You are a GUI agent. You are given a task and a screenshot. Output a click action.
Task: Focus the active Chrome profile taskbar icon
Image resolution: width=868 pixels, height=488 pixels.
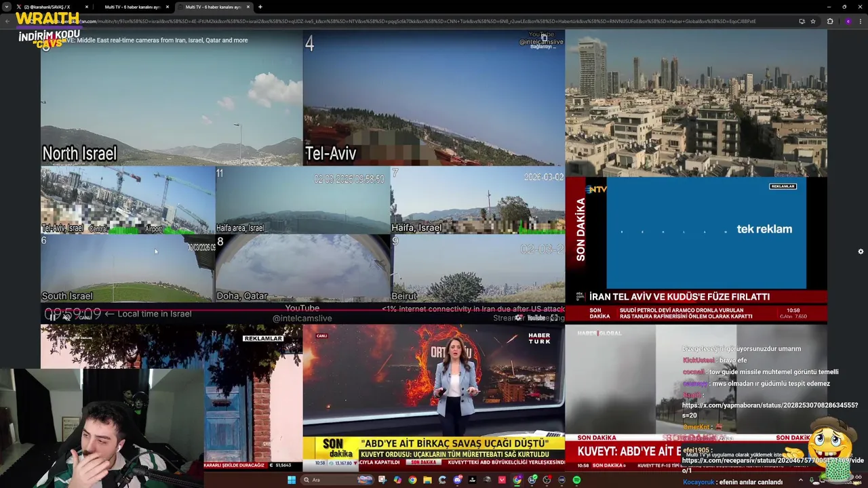click(517, 480)
